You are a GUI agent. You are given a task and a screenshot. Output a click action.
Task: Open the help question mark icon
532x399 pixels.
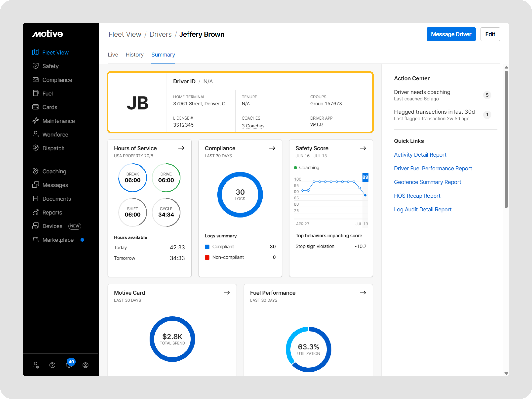[x=52, y=365]
